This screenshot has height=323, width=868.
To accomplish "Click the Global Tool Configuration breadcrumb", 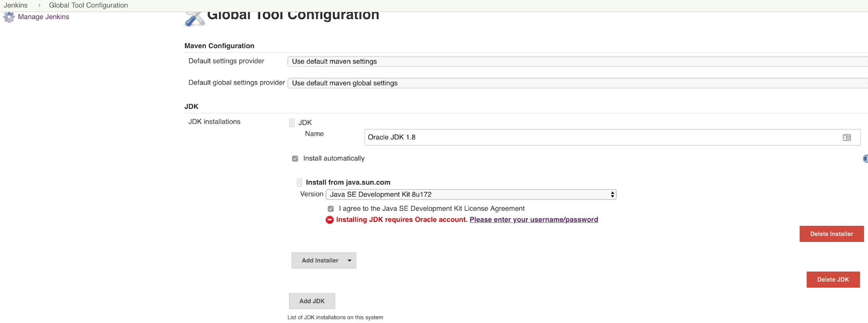I will [x=89, y=5].
